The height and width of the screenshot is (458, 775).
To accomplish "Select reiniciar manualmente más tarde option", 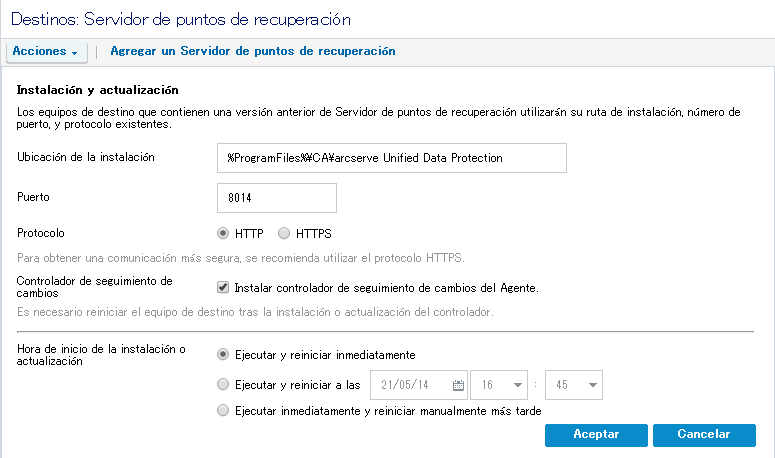I will tap(223, 410).
